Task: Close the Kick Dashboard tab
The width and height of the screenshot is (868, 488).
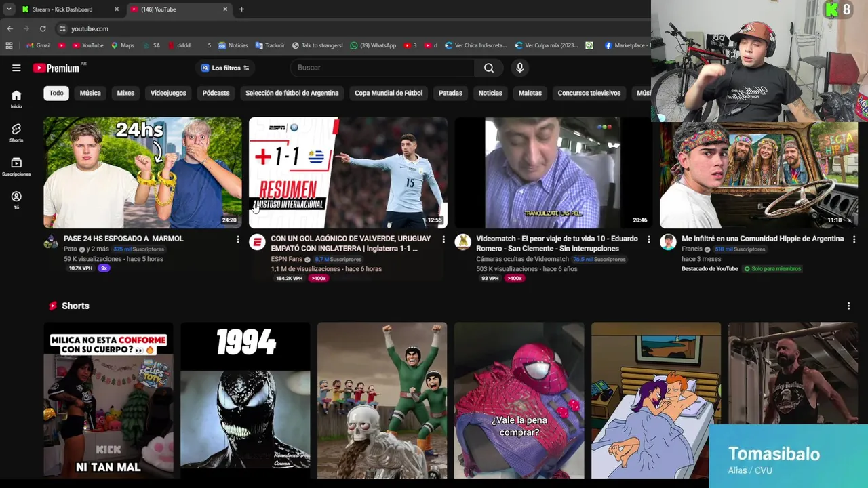Action: (117, 9)
